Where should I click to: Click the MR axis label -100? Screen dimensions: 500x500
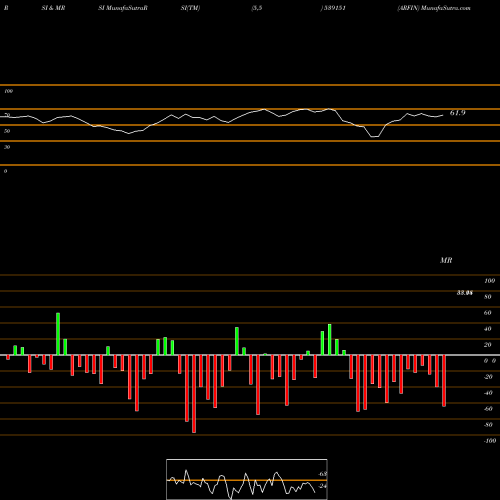(490, 441)
